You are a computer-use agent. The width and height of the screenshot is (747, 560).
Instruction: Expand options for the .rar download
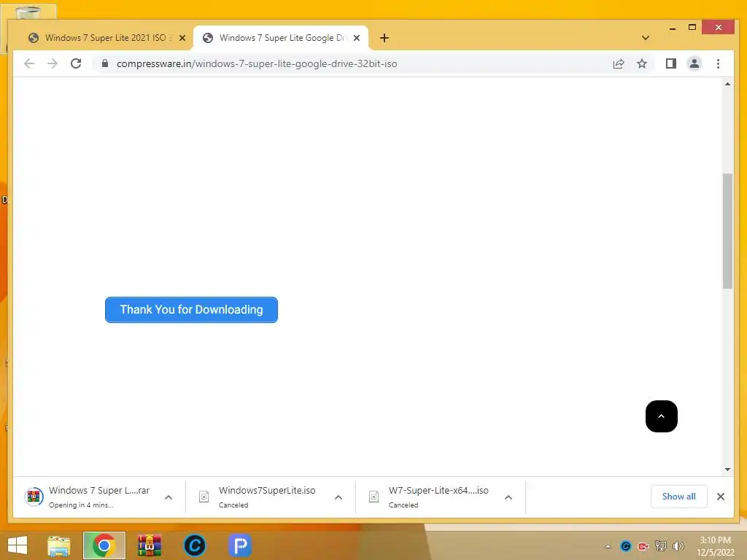pyautogui.click(x=169, y=497)
